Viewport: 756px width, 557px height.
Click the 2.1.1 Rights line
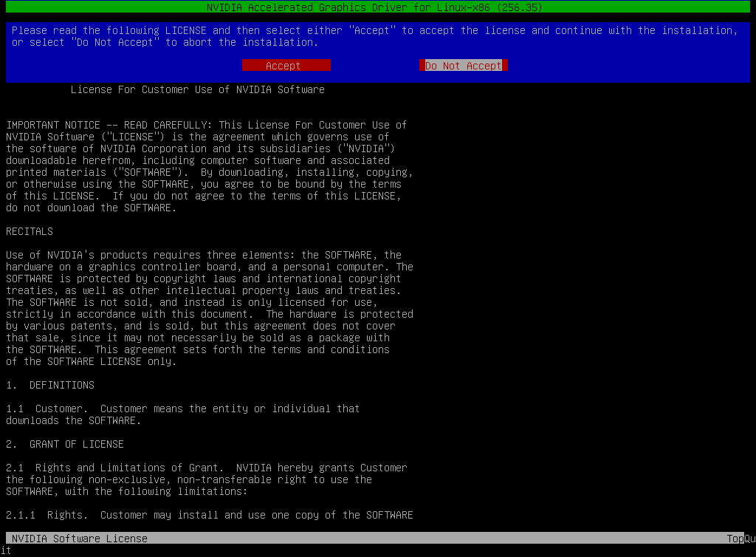(209, 515)
